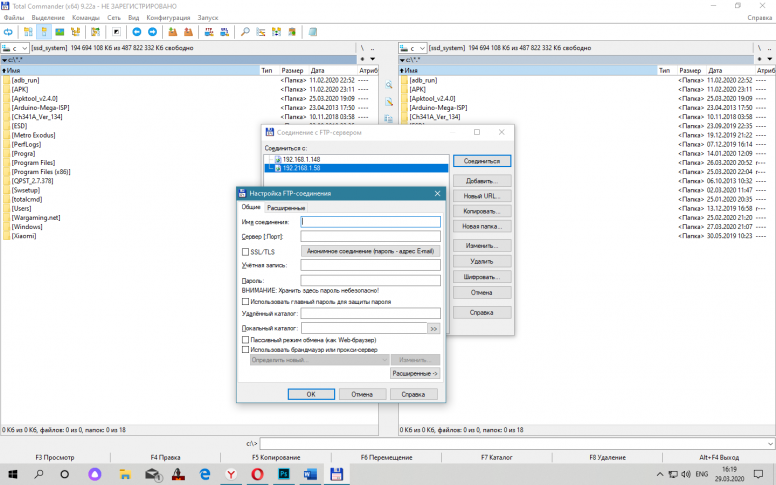Open the 'Команды' menu
776x485 pixels.
click(86, 17)
